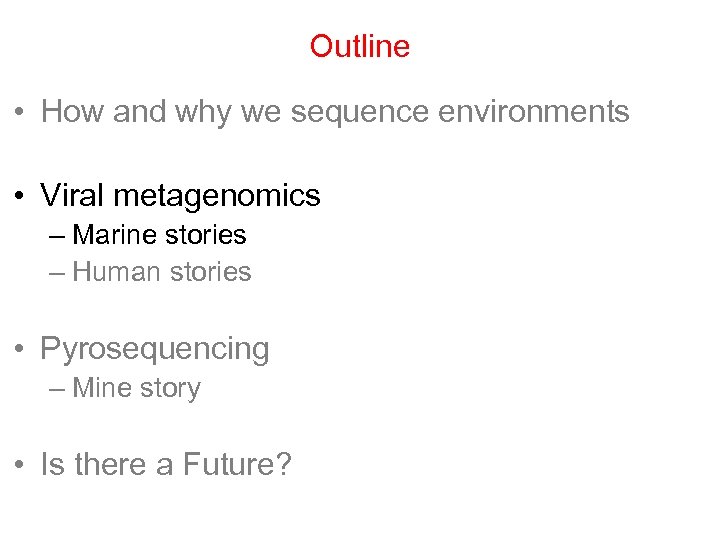Click the bullet dot before 'Is there a Future?'
This screenshot has height=540, width=720.
pyautogui.click(x=19, y=465)
